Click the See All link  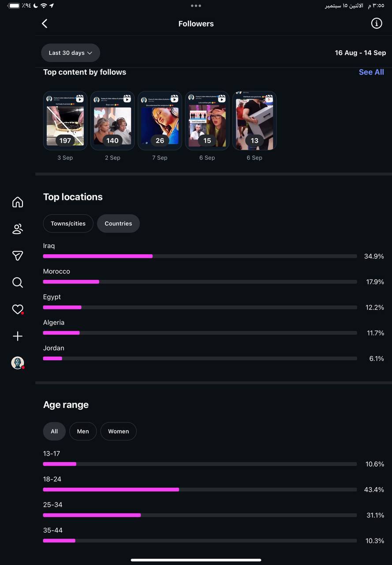point(371,72)
